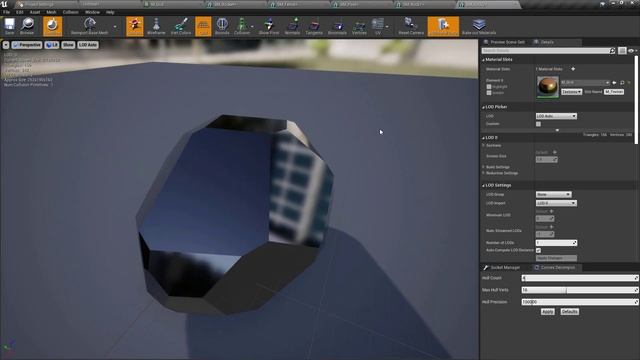Open the Textures dropdown button

[x=571, y=92]
